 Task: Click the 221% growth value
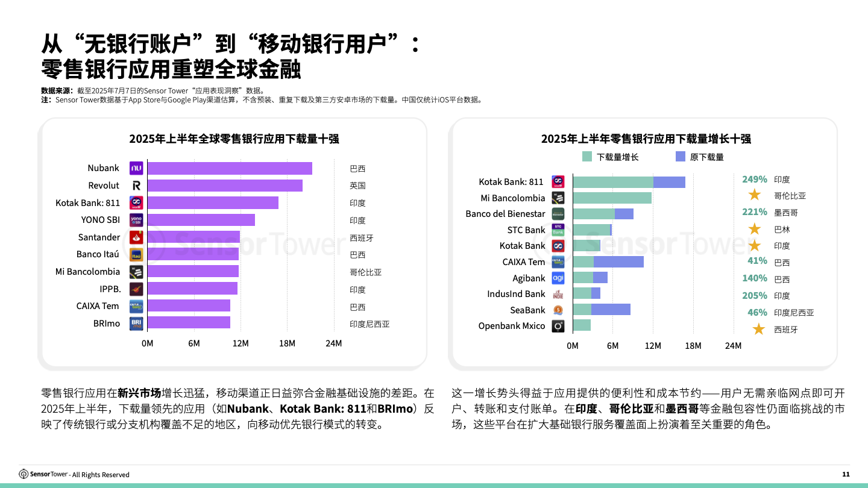tap(755, 212)
